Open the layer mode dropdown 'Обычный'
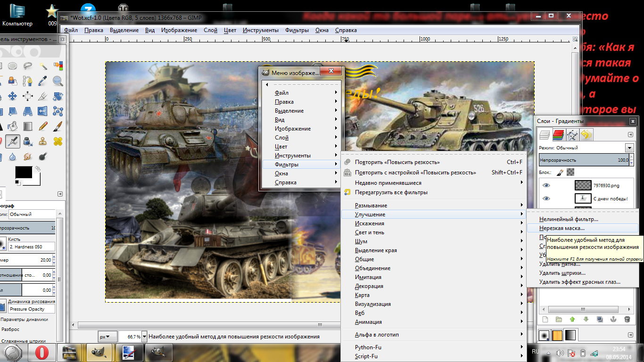The image size is (644, 362). pyautogui.click(x=629, y=148)
